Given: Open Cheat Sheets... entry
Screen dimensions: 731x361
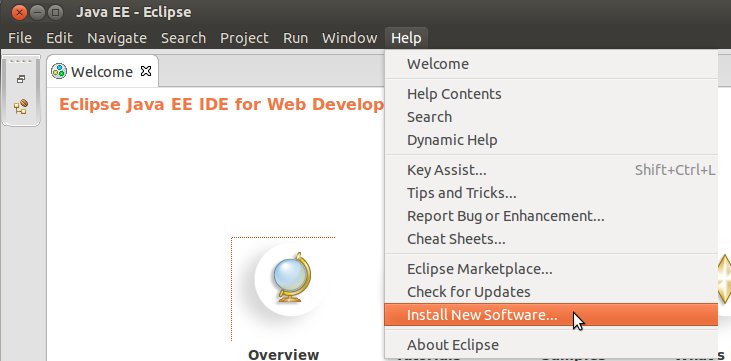Looking at the screenshot, I should tap(551, 239).
